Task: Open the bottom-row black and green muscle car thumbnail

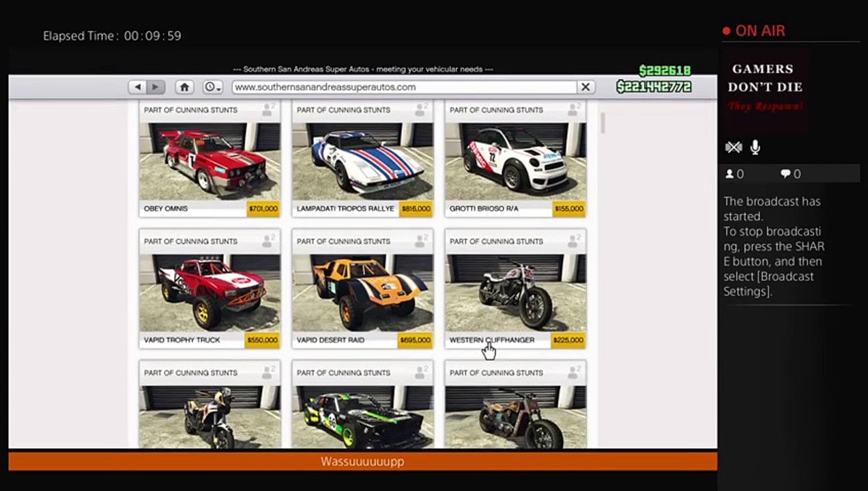Action: (x=362, y=417)
